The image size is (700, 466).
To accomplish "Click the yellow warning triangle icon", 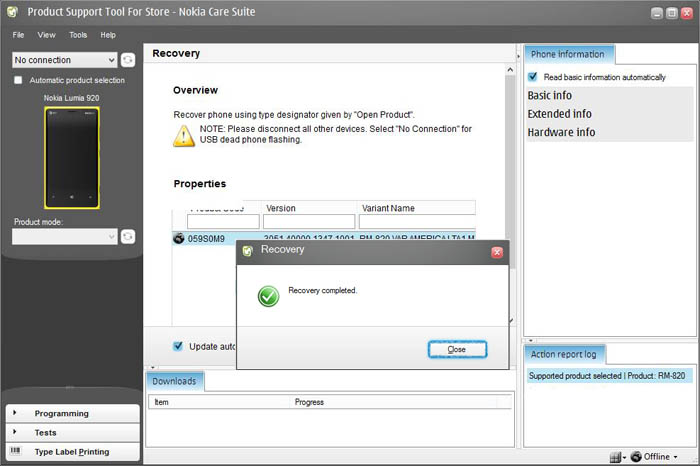I will click(184, 136).
